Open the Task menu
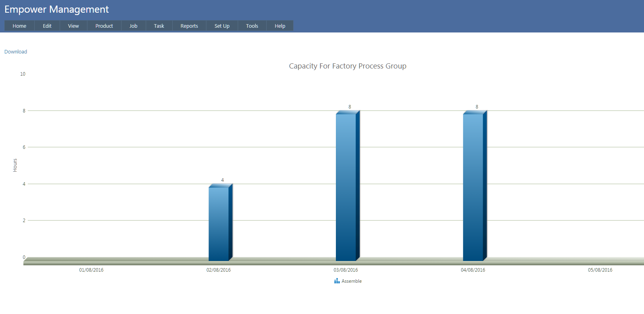 [159, 26]
